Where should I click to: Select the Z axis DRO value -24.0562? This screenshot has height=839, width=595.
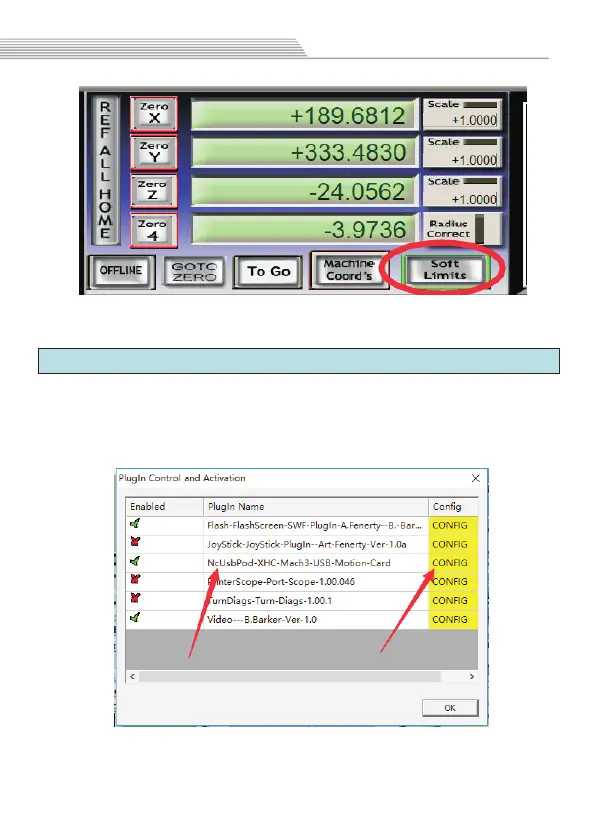click(304, 191)
